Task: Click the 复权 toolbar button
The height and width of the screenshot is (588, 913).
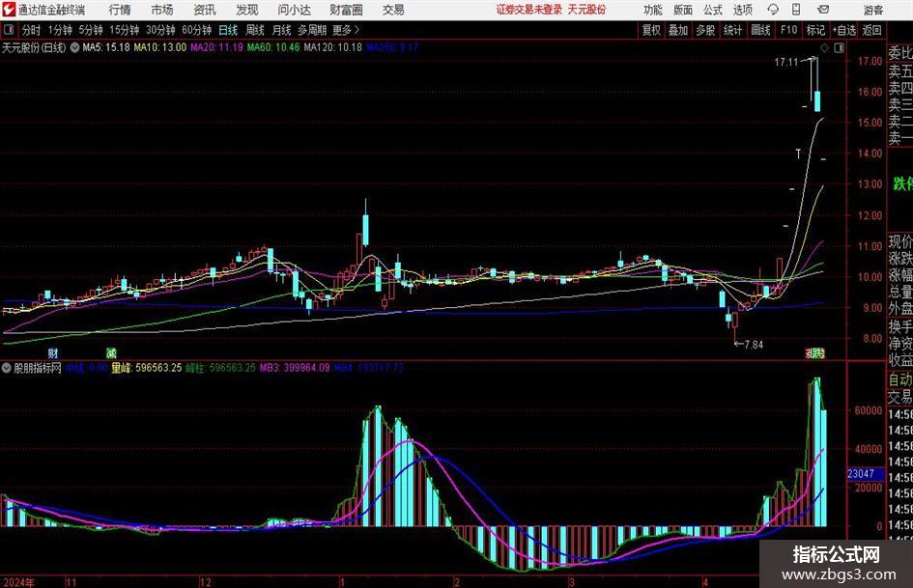Action: point(651,30)
